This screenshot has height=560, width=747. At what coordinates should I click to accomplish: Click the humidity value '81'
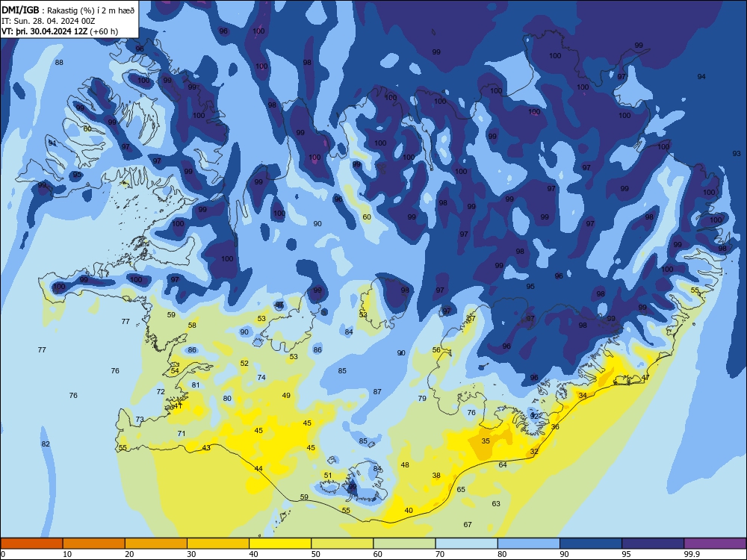195,385
